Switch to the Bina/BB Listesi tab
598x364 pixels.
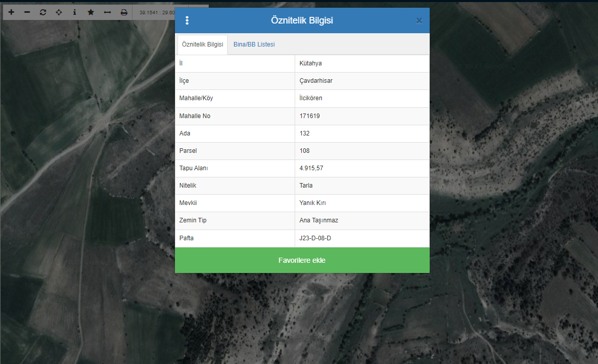(x=254, y=44)
